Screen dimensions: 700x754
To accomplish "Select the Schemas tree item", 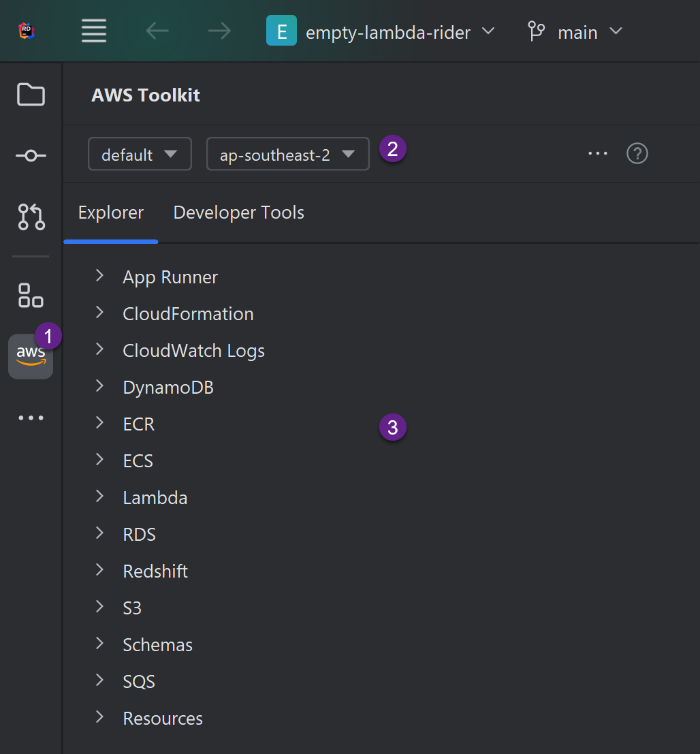I will pos(158,645).
